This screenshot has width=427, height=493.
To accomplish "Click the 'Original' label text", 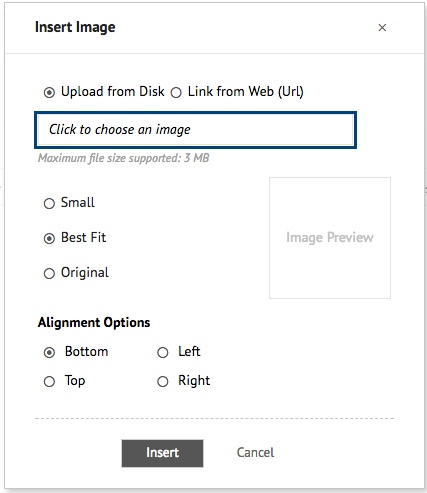I will pos(85,273).
